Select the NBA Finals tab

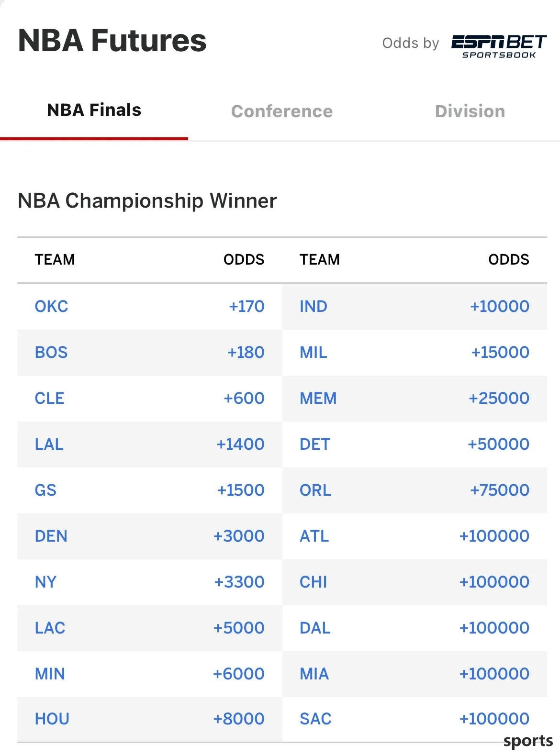[94, 110]
